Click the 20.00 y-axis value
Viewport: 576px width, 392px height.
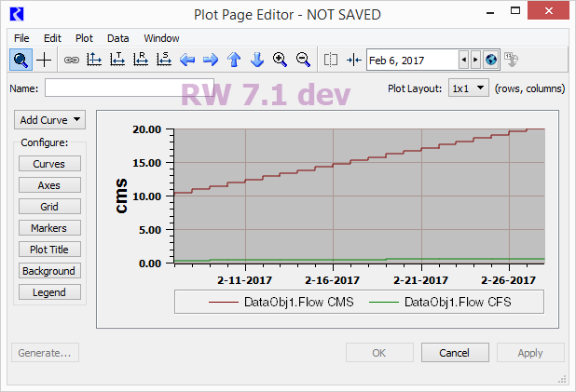pos(147,129)
